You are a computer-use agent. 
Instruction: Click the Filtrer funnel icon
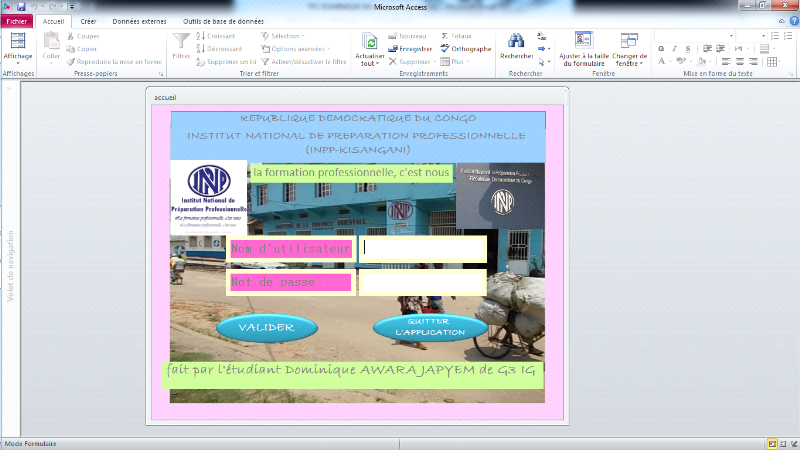(181, 41)
